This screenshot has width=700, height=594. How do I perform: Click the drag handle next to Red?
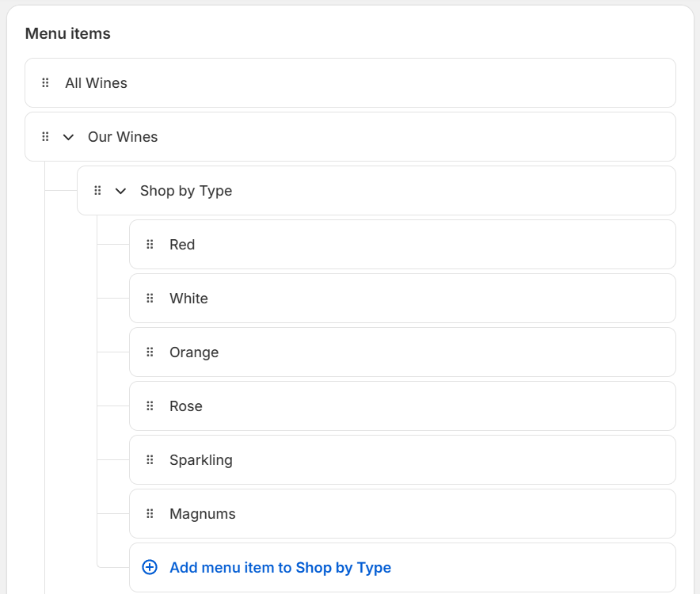coord(150,245)
